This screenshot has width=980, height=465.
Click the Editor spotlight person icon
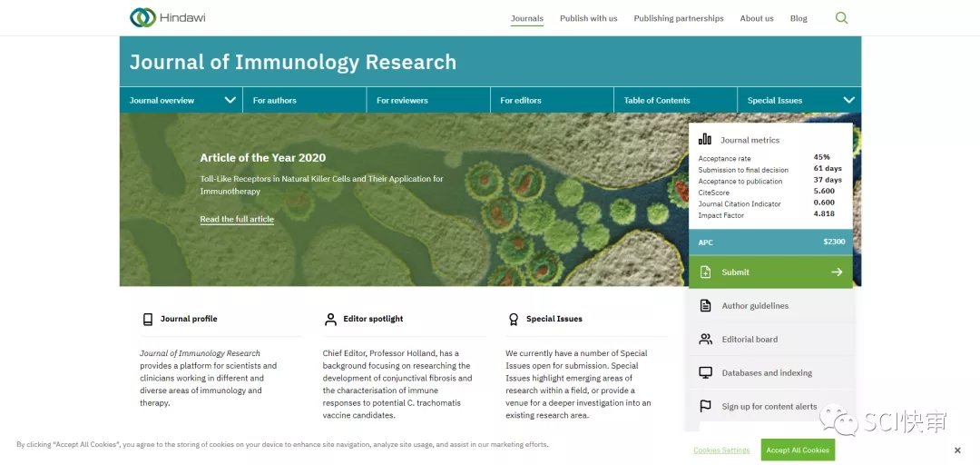tap(330, 320)
